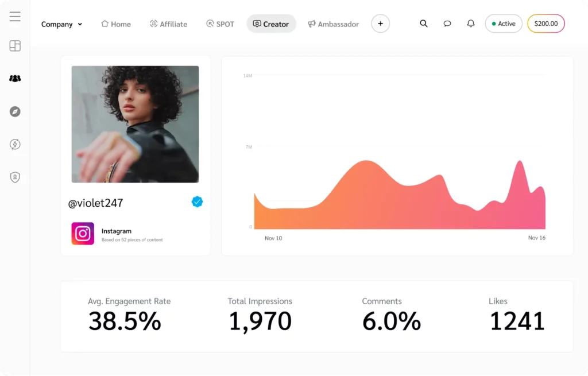The image size is (588, 376).
Task: Click the $200.00 balance button
Action: point(546,24)
